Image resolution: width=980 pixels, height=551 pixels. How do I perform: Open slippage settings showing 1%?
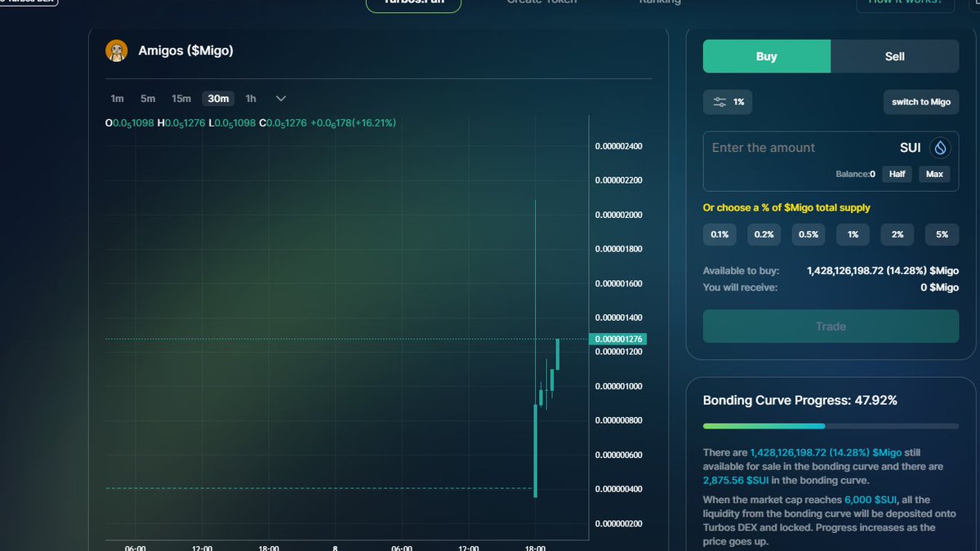tap(728, 102)
